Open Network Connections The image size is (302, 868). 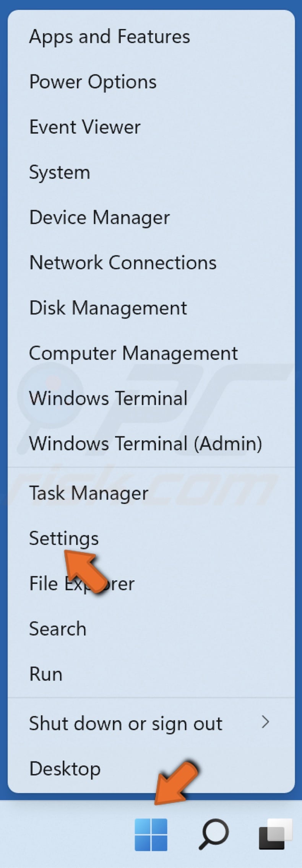point(123,262)
